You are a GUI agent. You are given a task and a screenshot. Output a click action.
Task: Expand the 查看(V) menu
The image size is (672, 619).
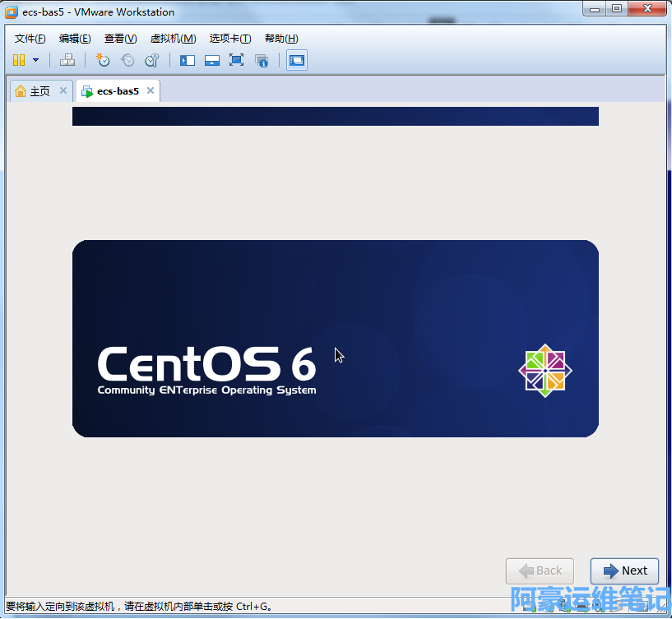(x=120, y=39)
